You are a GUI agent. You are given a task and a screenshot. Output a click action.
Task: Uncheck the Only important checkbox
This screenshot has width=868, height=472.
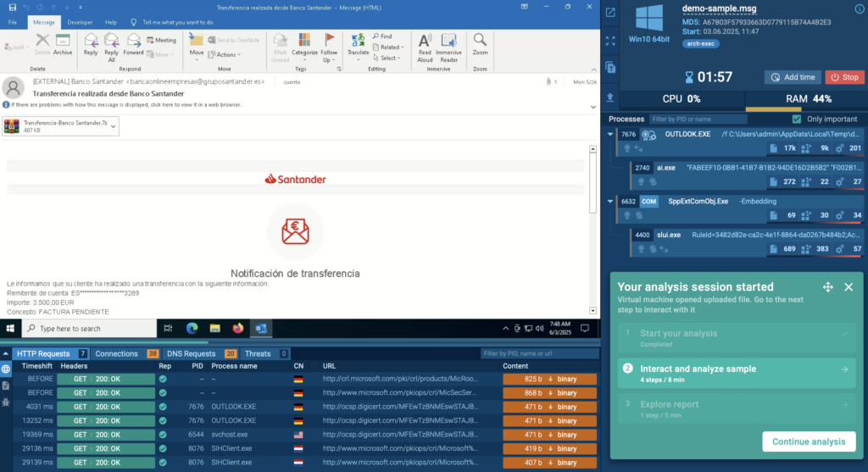point(796,119)
